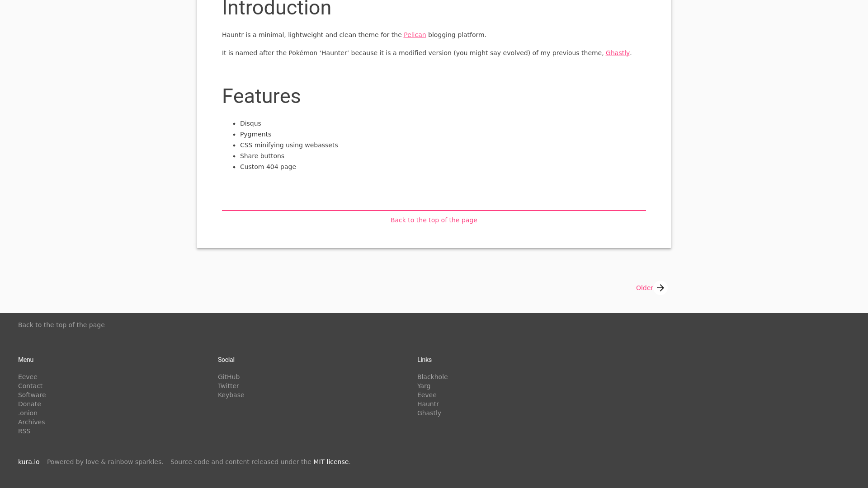868x488 pixels.
Task: Click Back to the top of the page
Action: (x=434, y=219)
